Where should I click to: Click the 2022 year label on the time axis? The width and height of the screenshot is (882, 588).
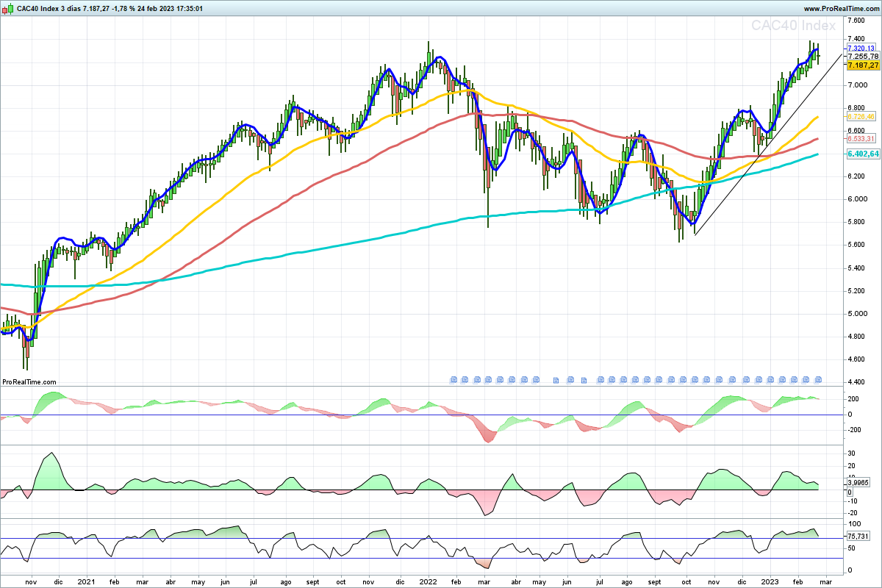pos(429,581)
